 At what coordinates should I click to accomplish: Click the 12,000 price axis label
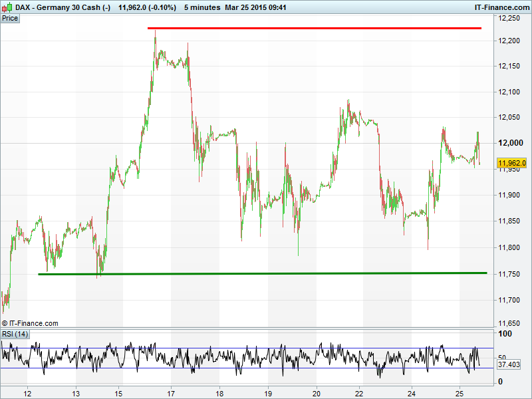(509, 143)
